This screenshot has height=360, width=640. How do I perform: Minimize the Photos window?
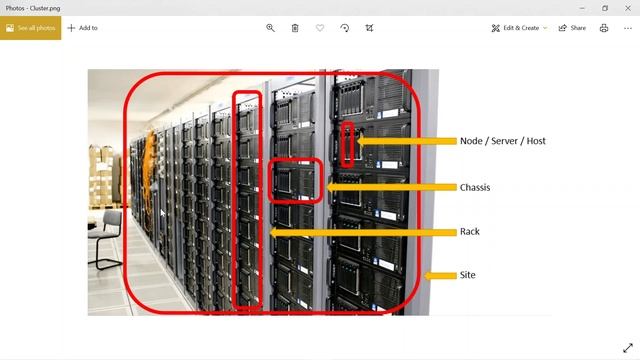click(582, 8)
